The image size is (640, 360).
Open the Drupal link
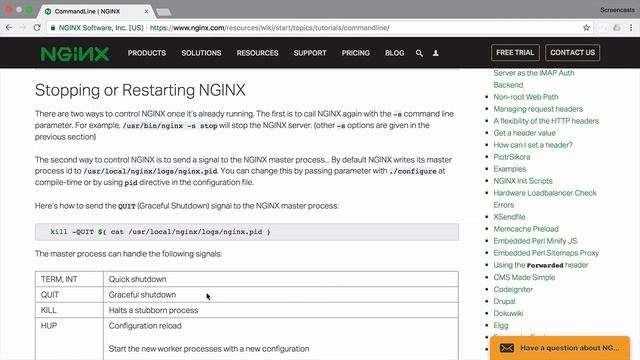(504, 302)
